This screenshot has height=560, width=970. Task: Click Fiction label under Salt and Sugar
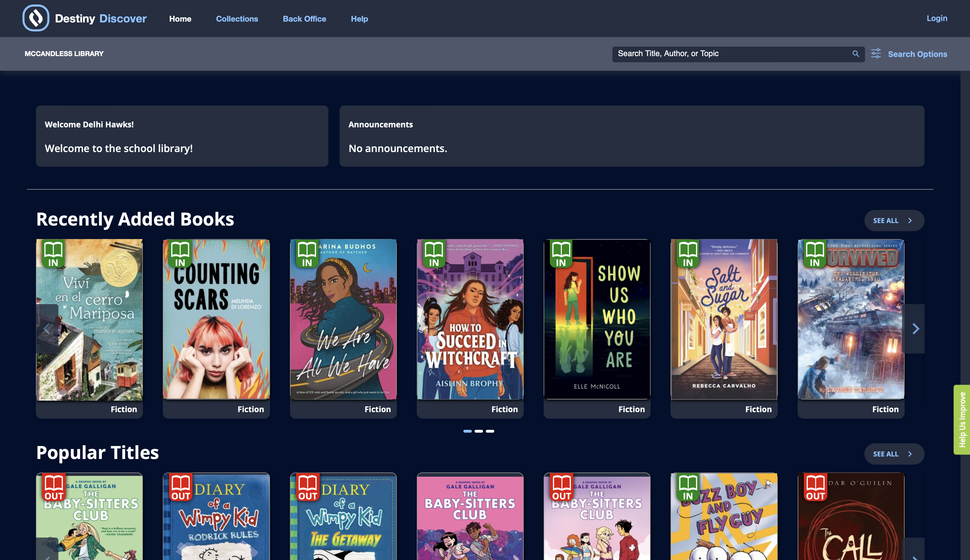[x=758, y=409]
